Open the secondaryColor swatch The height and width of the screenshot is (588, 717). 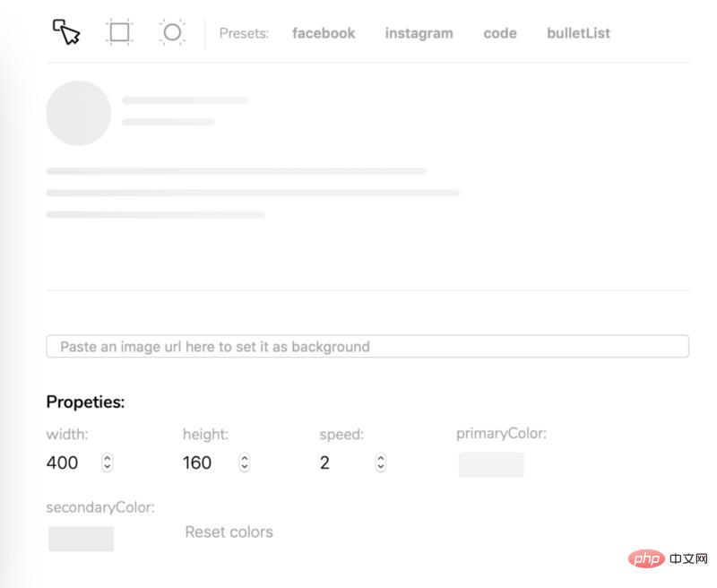tap(81, 539)
